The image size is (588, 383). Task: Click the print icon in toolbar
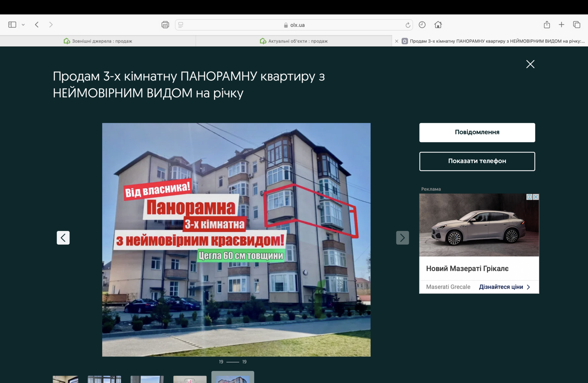pos(165,25)
